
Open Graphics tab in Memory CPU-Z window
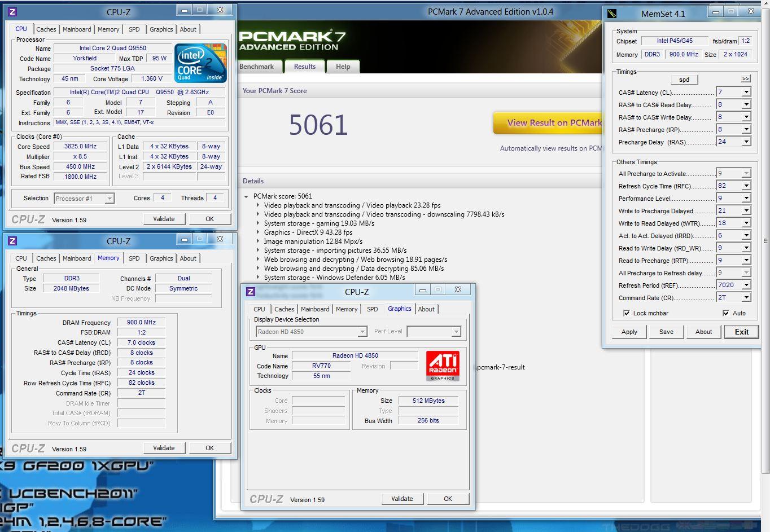161,258
